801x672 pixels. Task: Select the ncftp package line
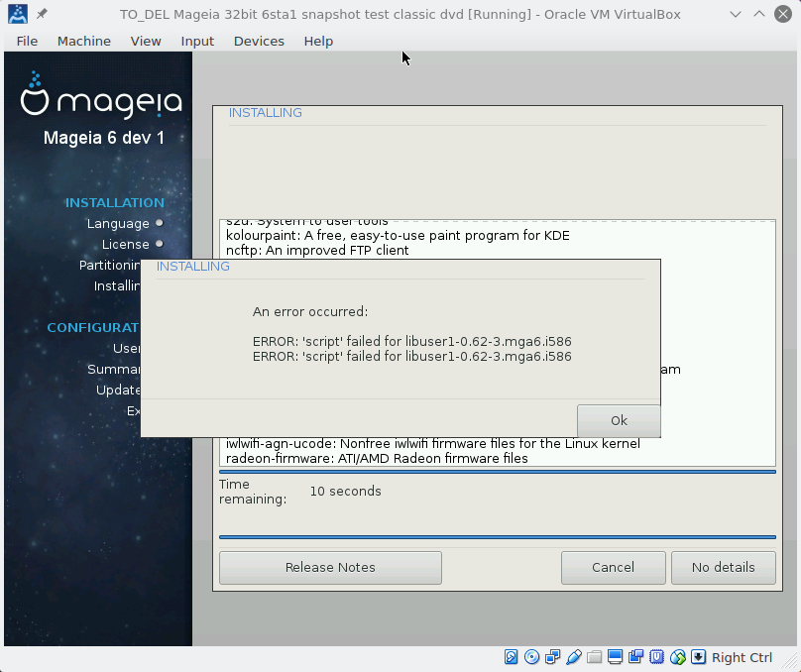point(317,250)
